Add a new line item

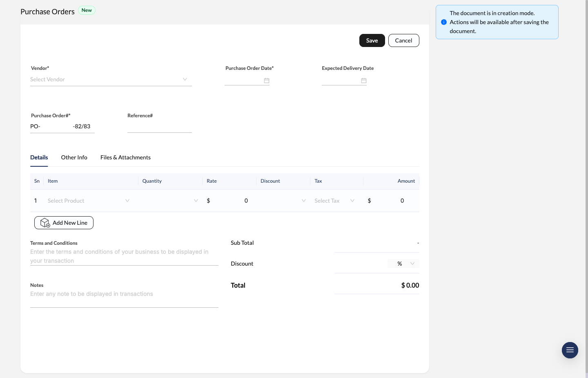pyautogui.click(x=64, y=223)
